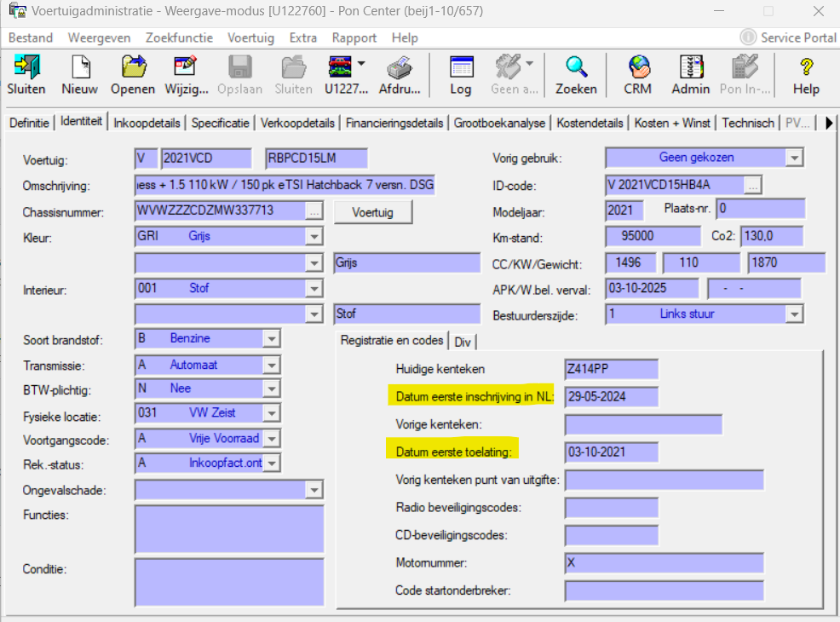Switch to the Kosten + Winst tab
This screenshot has width=840, height=622.
pos(672,124)
